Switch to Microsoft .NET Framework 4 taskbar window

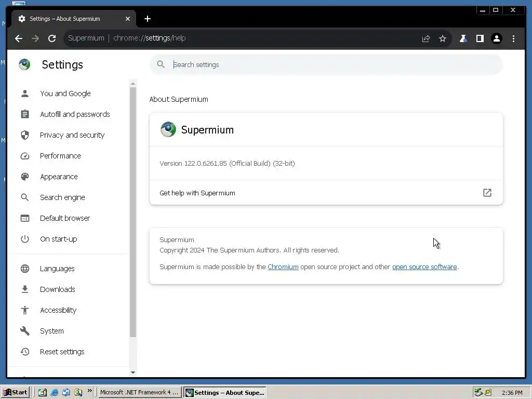(139, 393)
